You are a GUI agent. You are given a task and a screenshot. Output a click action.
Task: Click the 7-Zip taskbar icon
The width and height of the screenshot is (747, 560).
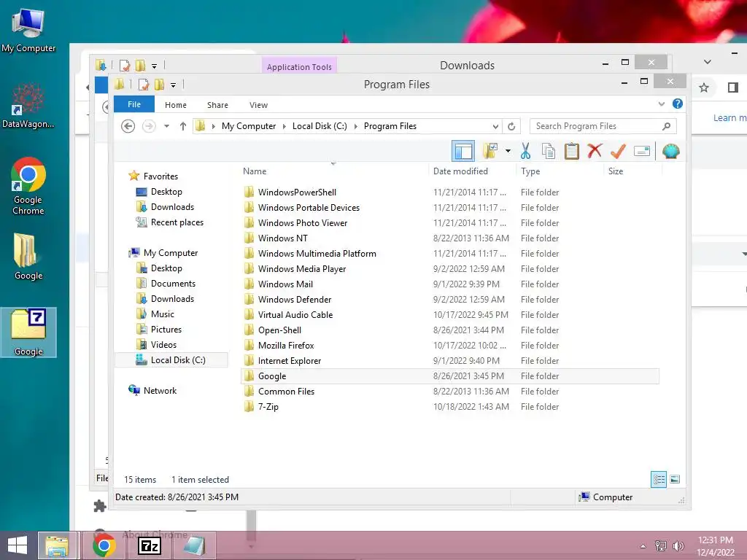coord(149,545)
